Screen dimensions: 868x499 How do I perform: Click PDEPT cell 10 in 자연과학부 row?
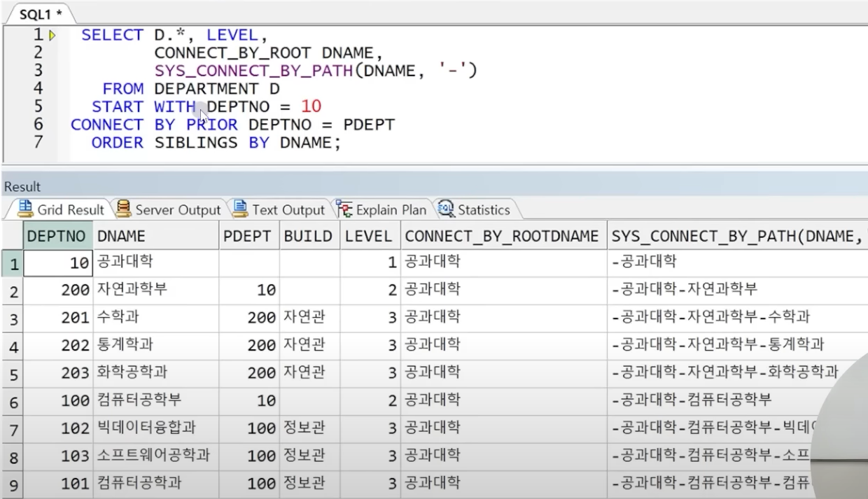249,290
